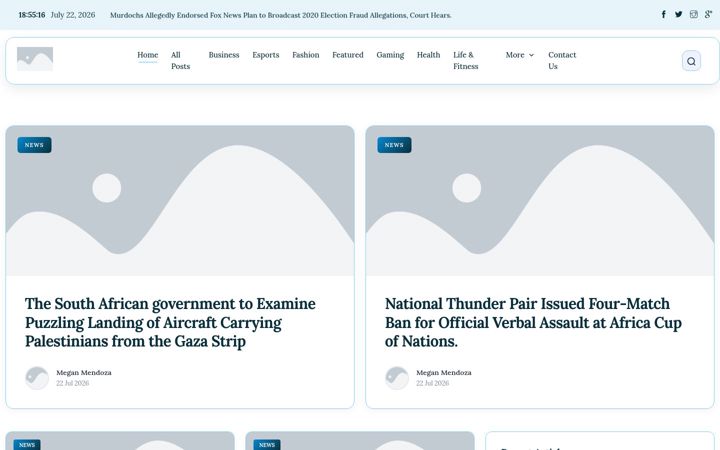Click the July 22, 2026 date in top bar

(x=73, y=15)
